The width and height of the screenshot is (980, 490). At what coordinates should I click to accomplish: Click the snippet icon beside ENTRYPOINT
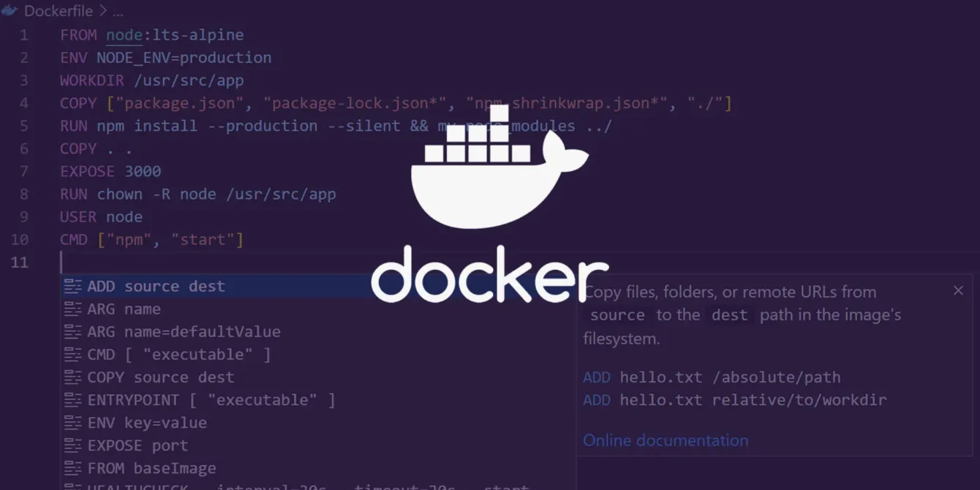click(x=73, y=399)
